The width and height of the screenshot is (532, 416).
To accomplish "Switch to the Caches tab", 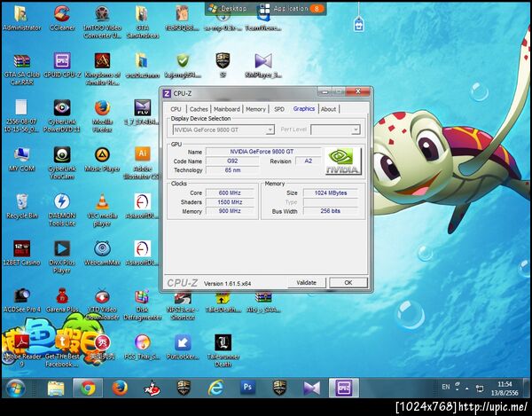I will pos(199,109).
